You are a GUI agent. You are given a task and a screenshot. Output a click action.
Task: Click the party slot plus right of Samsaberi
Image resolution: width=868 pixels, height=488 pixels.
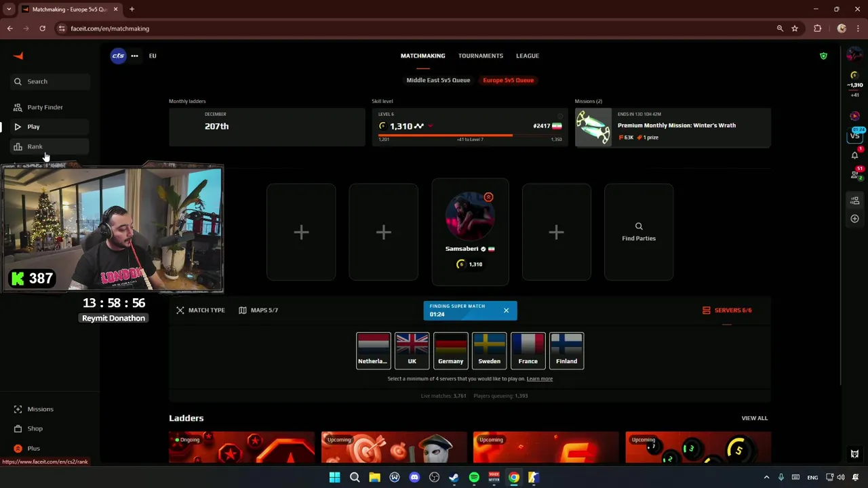(556, 232)
